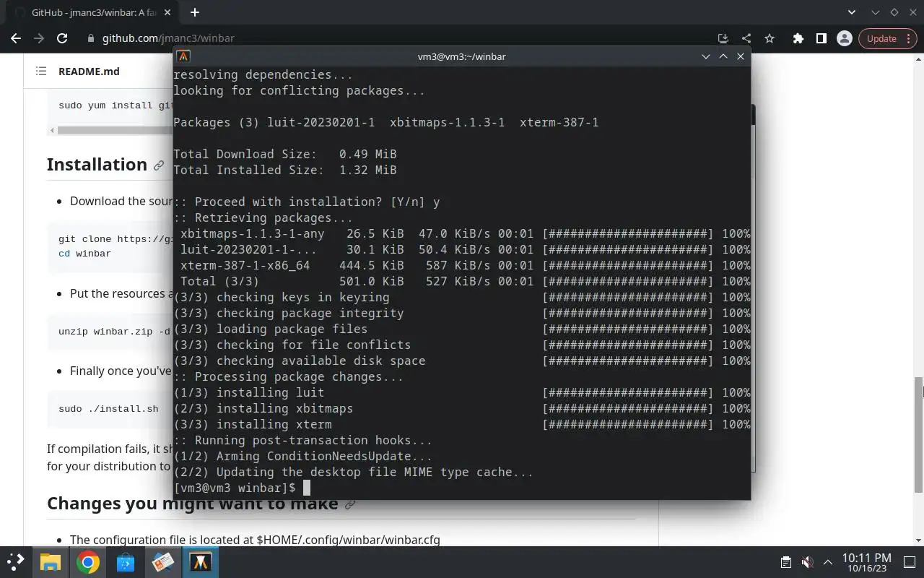Click the git clone code line
Image resolution: width=924 pixels, height=578 pixels.
pos(115,239)
